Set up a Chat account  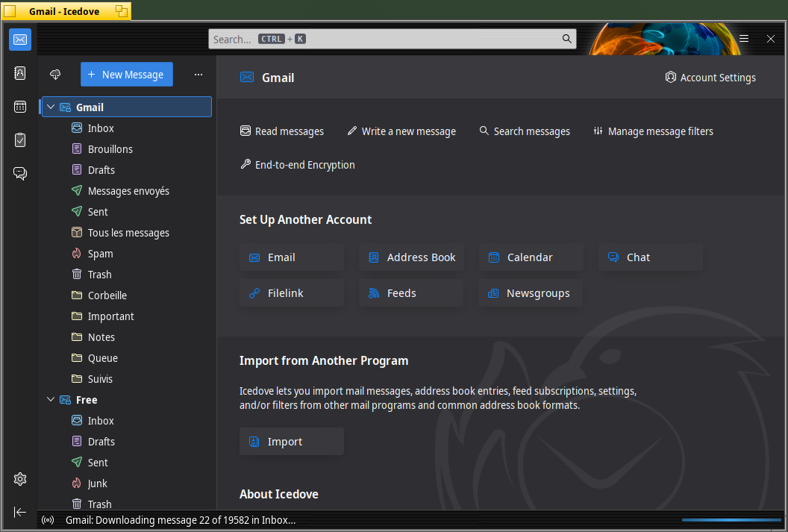pyautogui.click(x=650, y=257)
